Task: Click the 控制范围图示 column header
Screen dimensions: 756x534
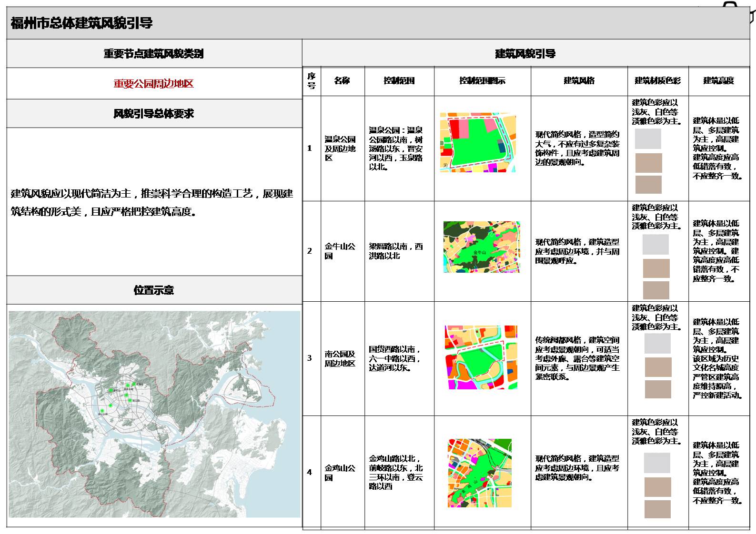Action: [x=482, y=81]
